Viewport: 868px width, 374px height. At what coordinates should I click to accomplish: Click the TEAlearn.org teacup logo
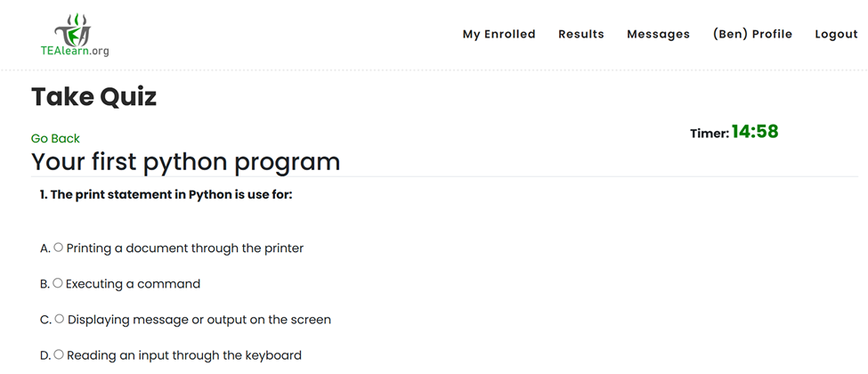(76, 35)
